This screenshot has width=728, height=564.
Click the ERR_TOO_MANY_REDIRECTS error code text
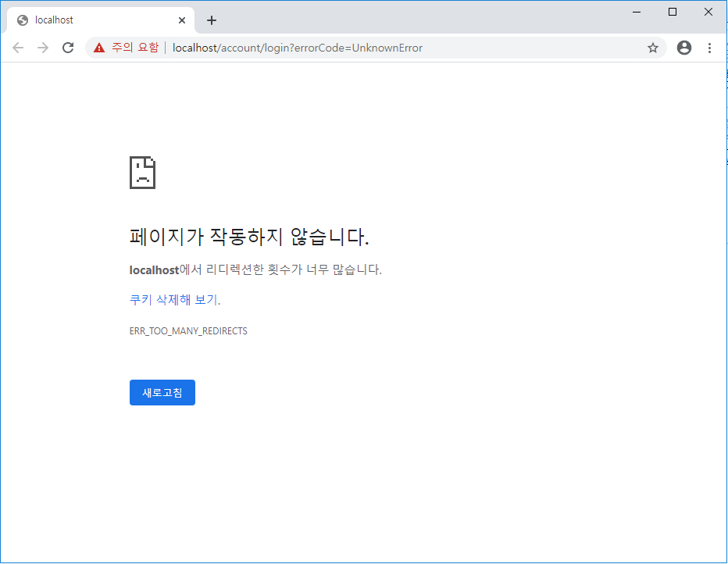pyautogui.click(x=188, y=331)
